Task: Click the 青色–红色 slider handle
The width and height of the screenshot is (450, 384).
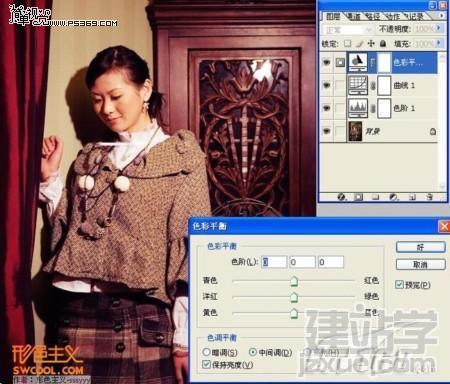Action: point(294,281)
